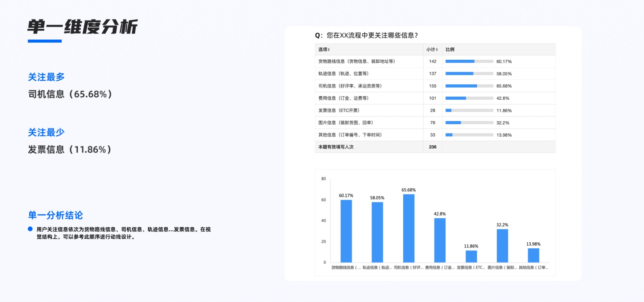The image size is (644, 302).
Task: Click the 关注最少 blue heading
Action: tap(46, 132)
